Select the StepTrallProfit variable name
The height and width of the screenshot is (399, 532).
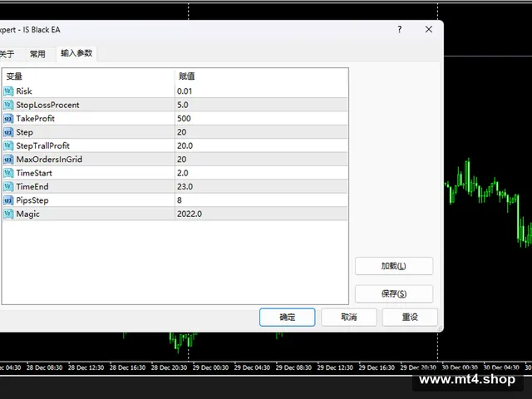[42, 146]
